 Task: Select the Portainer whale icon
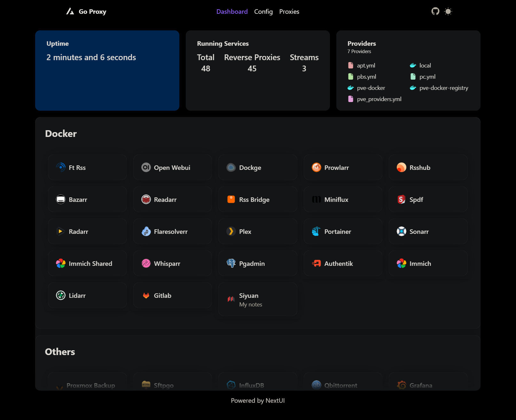pyautogui.click(x=317, y=231)
